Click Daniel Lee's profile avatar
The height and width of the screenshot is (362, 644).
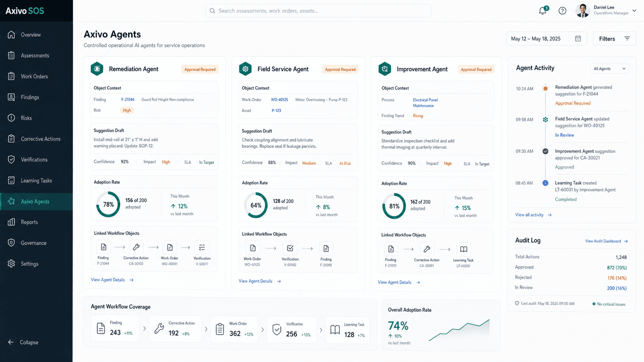582,10
